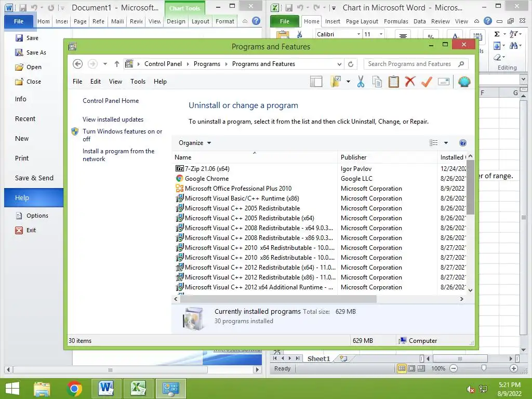
Task: Click the Back arrow in Programs and Features
Action: pyautogui.click(x=78, y=64)
